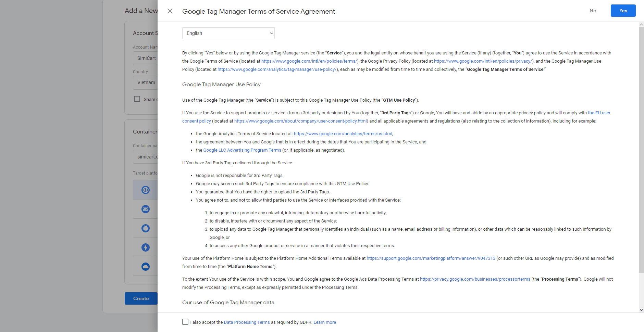Viewport: 644px width, 332px height.
Task: Open the businesses processorterms link
Action: coord(475,279)
